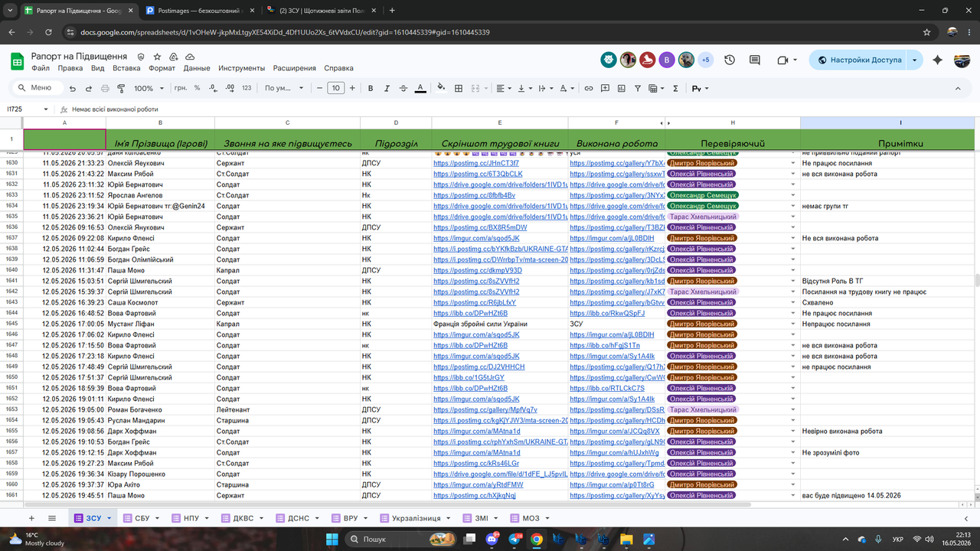
Task: Format numbers as currency (грн.)
Action: coord(181,88)
